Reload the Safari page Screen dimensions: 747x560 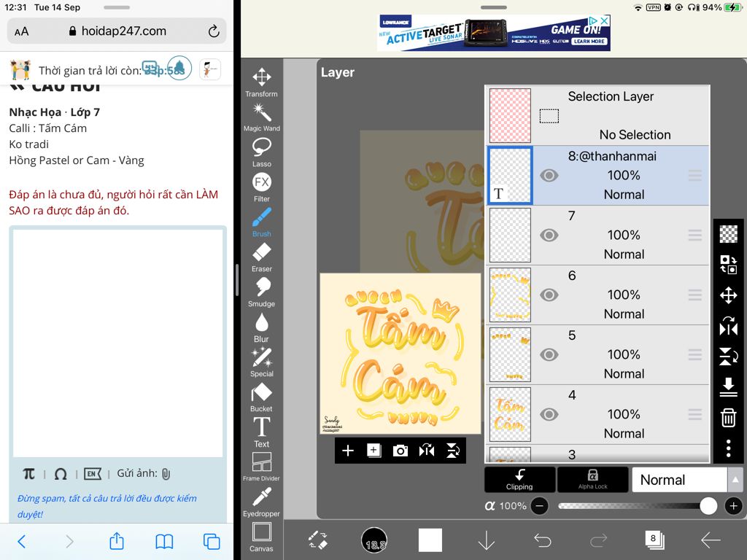coord(214,31)
